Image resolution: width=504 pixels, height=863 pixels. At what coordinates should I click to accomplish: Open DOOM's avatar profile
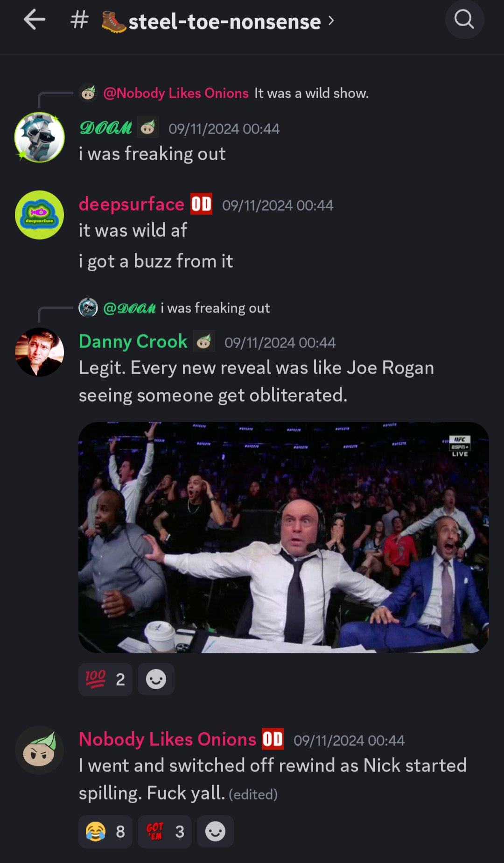tap(40, 137)
